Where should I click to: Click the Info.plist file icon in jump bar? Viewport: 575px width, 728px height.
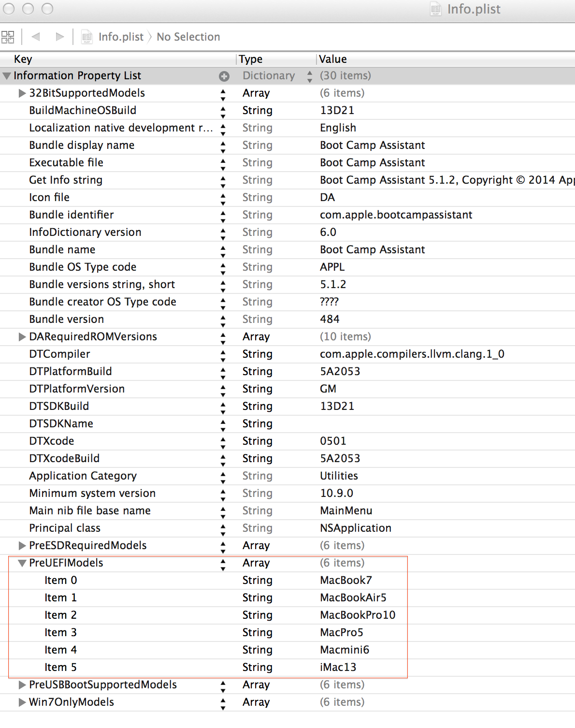tap(87, 37)
